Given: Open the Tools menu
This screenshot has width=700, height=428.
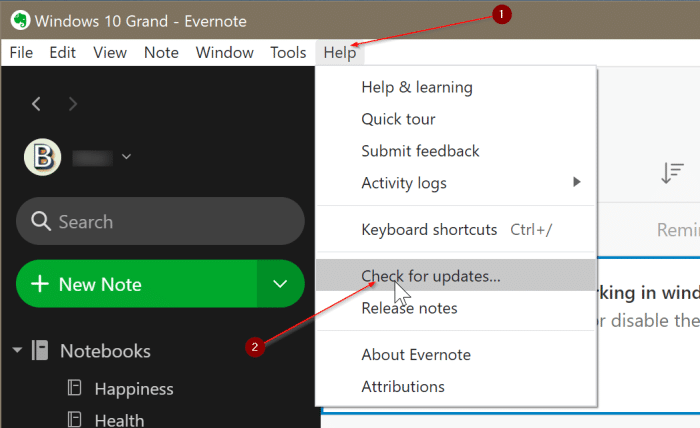Looking at the screenshot, I should click(288, 53).
